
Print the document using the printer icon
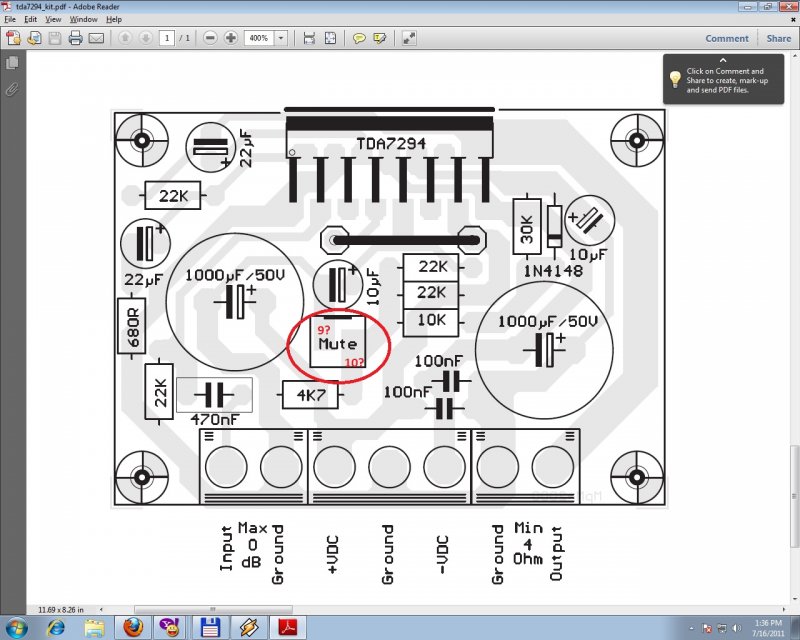click(76, 38)
